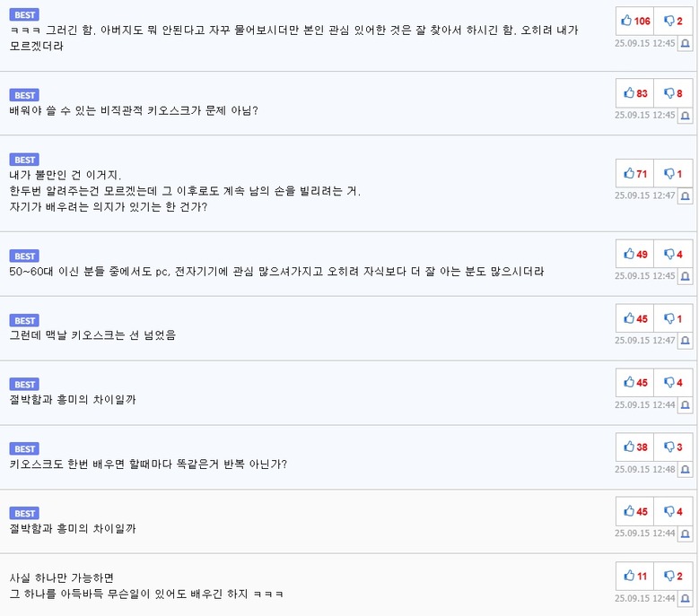Upvote the comment with 38 likes
This screenshot has width=699, height=616.
[x=634, y=447]
